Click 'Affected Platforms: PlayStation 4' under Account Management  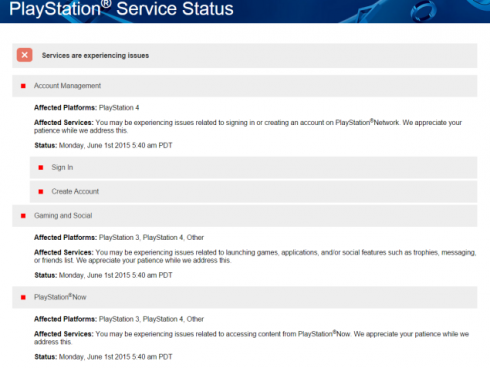pyautogui.click(x=87, y=108)
